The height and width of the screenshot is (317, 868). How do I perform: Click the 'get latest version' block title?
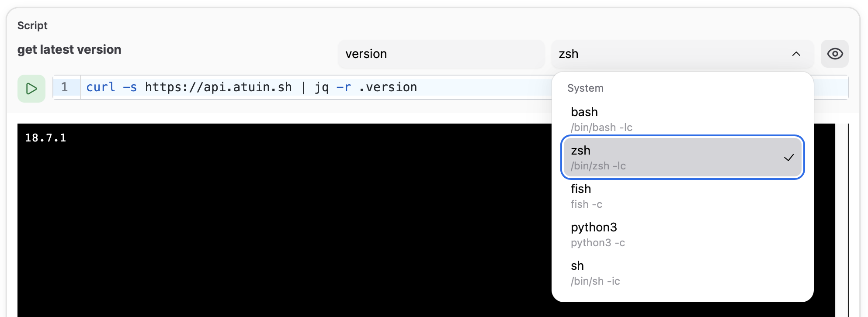[69, 49]
